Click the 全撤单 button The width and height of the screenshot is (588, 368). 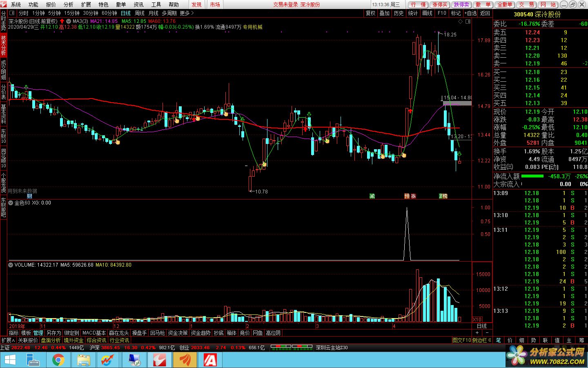[x=505, y=4]
